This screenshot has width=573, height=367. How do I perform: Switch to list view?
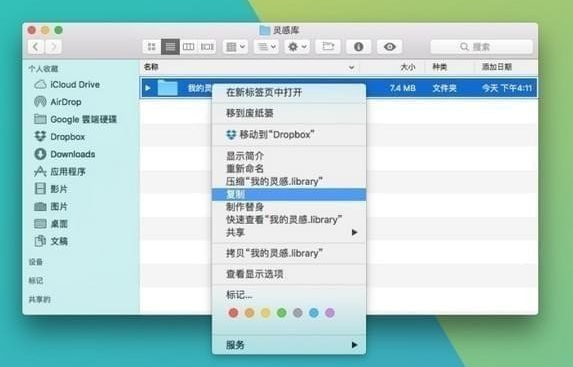click(x=170, y=47)
